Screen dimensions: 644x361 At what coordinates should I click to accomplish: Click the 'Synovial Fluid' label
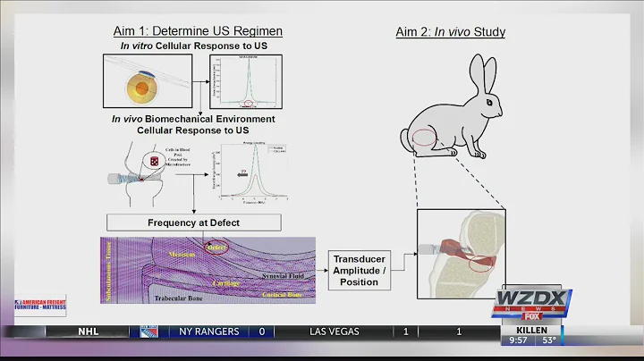(x=283, y=276)
